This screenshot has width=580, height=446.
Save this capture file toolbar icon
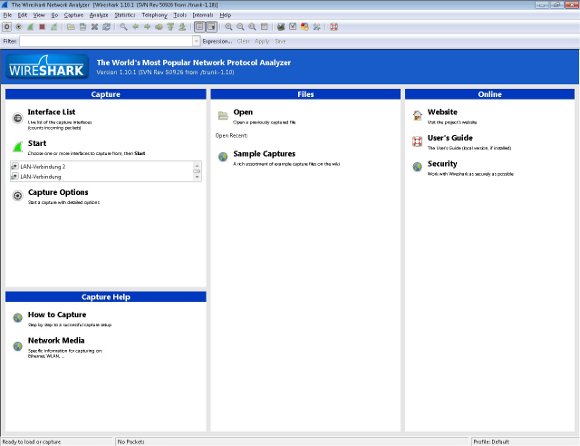82,27
